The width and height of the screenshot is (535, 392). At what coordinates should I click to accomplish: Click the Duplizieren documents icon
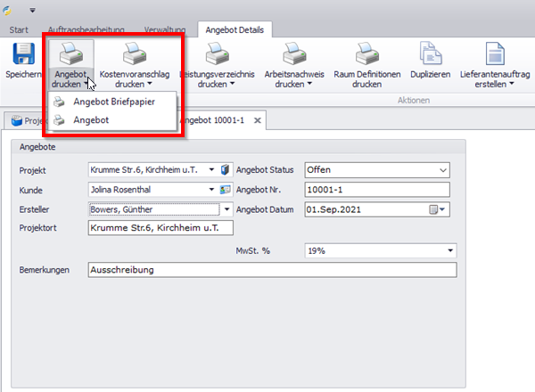[430, 53]
